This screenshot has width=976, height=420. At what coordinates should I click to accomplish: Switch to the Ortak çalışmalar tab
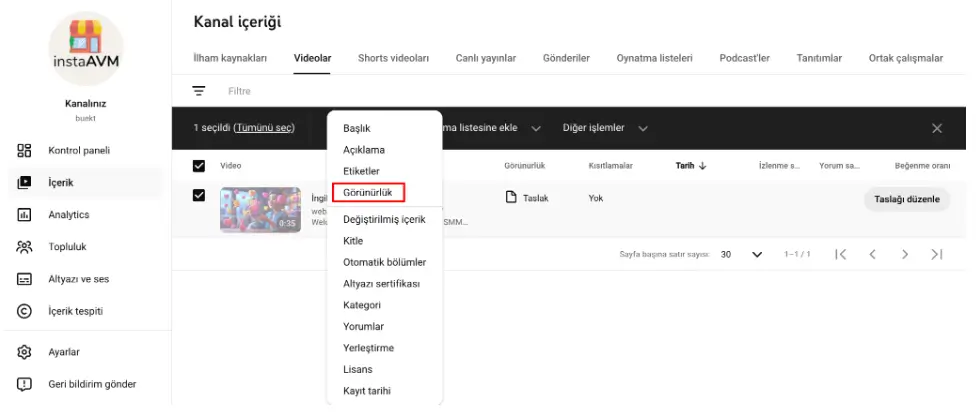pos(906,58)
